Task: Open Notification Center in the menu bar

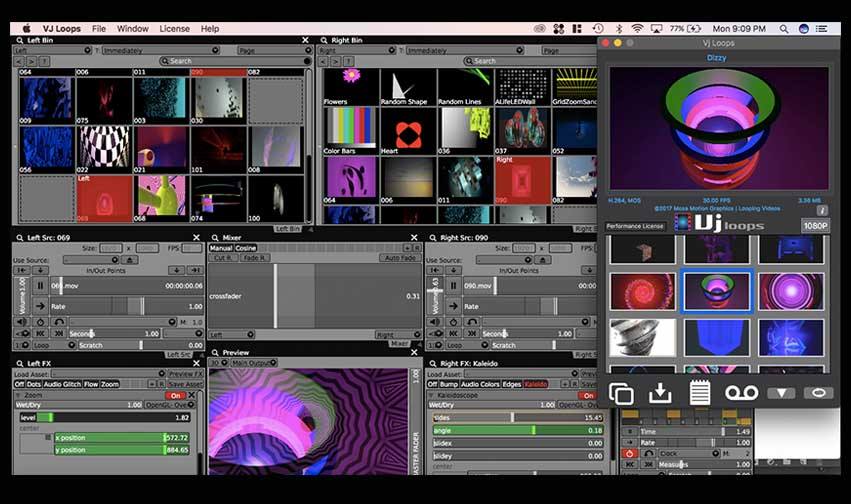Action: (822, 29)
